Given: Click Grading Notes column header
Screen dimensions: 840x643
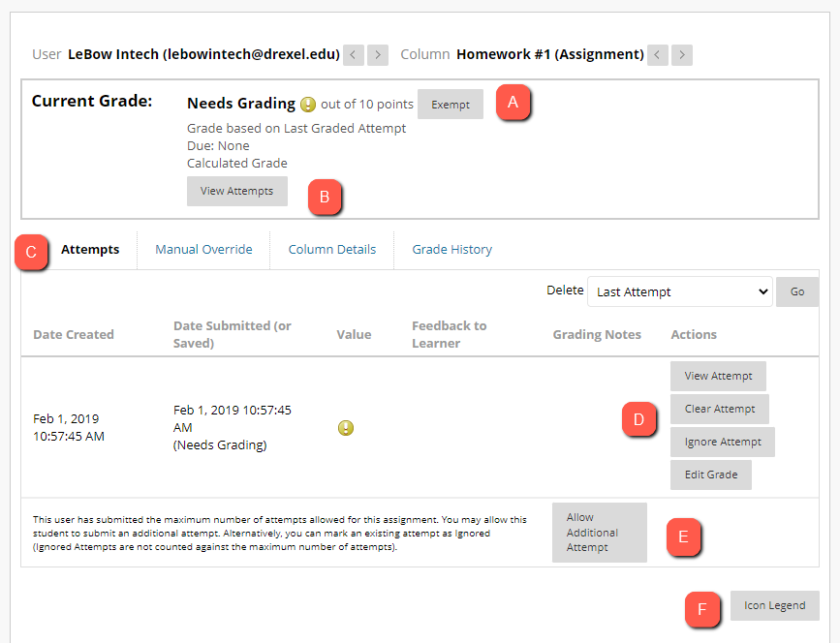Looking at the screenshot, I should coord(597,335).
